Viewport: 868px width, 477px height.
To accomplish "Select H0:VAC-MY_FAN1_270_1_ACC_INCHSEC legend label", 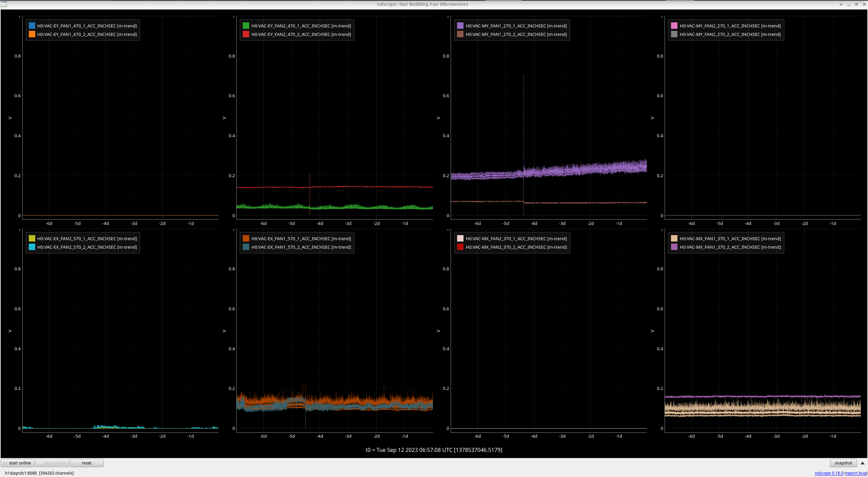I will click(516, 26).
